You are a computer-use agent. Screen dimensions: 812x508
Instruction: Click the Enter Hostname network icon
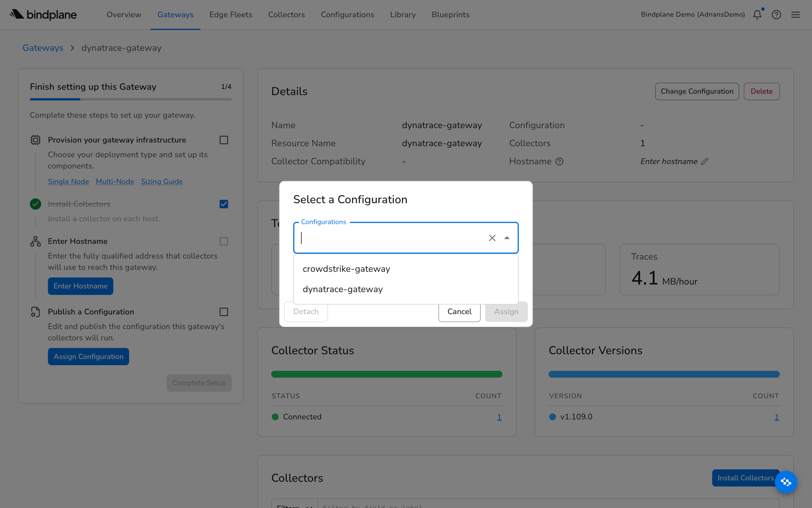(x=35, y=241)
